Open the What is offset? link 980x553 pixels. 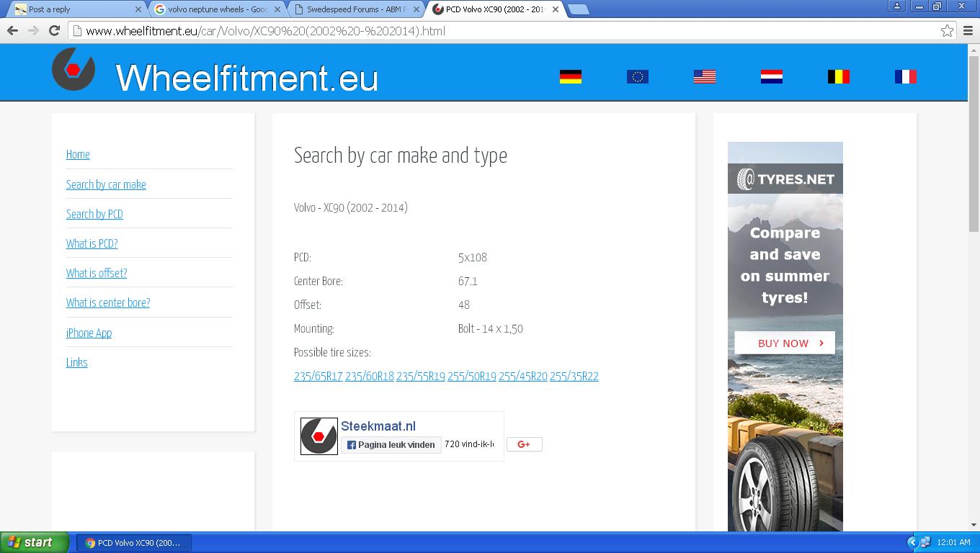(97, 273)
